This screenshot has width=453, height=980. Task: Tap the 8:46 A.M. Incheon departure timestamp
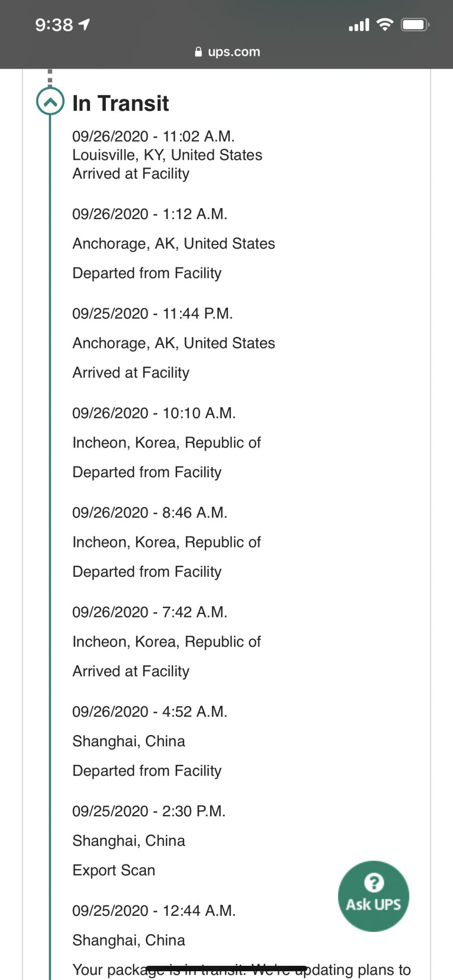[149, 513]
